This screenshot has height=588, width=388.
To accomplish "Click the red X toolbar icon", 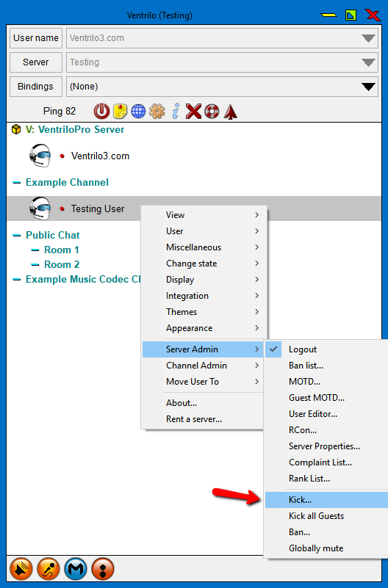I will tap(193, 112).
